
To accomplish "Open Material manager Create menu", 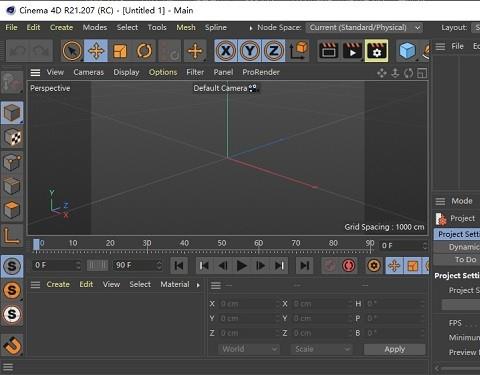I will [x=58, y=284].
